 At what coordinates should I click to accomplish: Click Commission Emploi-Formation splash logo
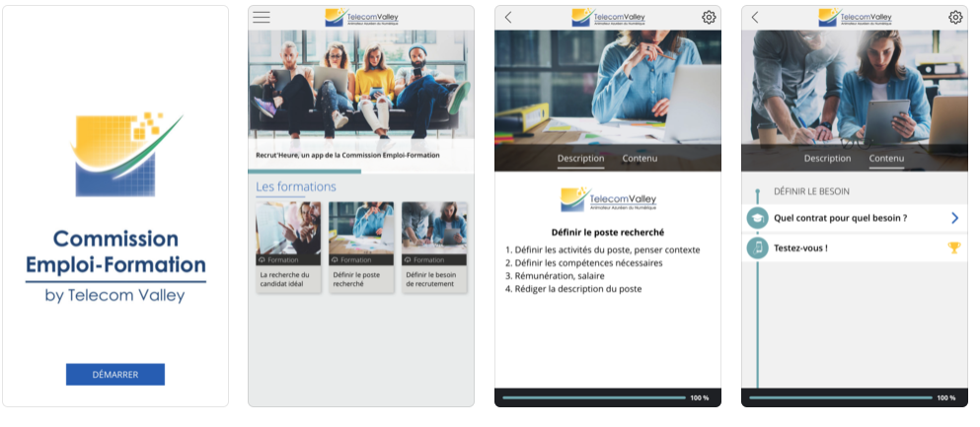point(127,154)
